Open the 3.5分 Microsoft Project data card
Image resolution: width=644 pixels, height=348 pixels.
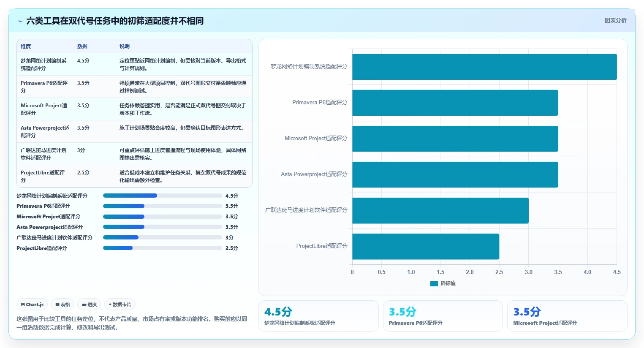point(567,316)
